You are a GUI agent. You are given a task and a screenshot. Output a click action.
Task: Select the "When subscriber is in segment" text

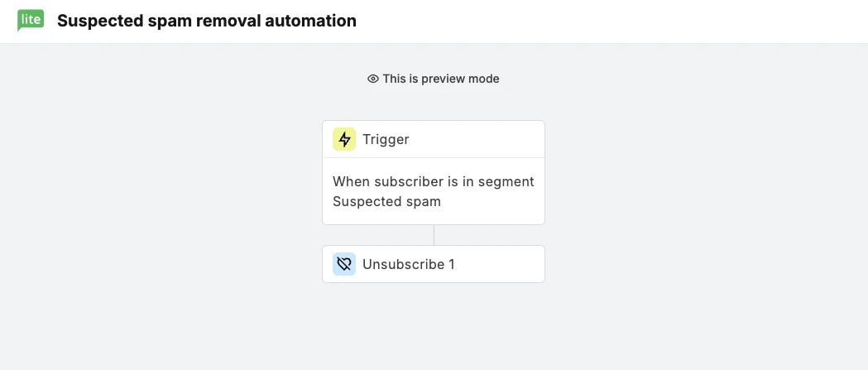(x=433, y=181)
